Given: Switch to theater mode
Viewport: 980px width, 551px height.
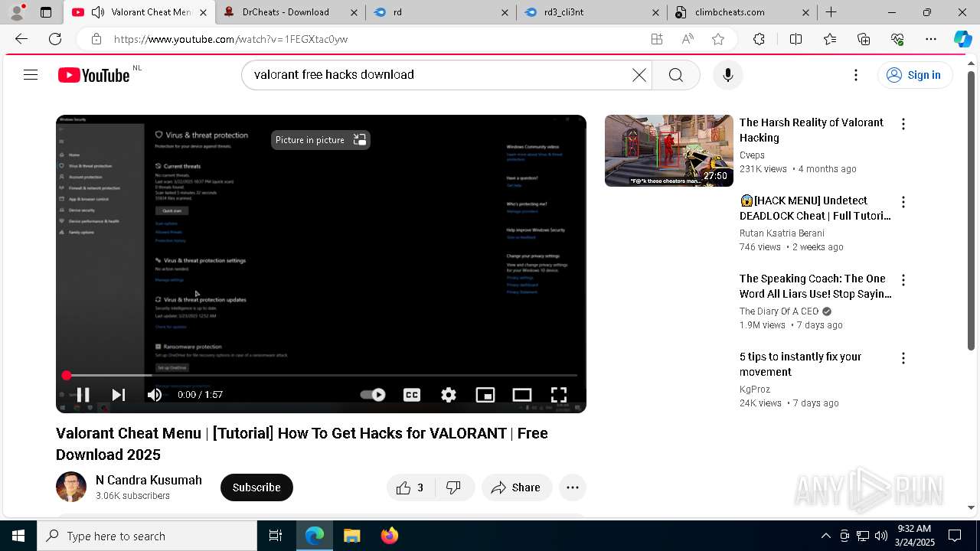Looking at the screenshot, I should click(x=522, y=395).
